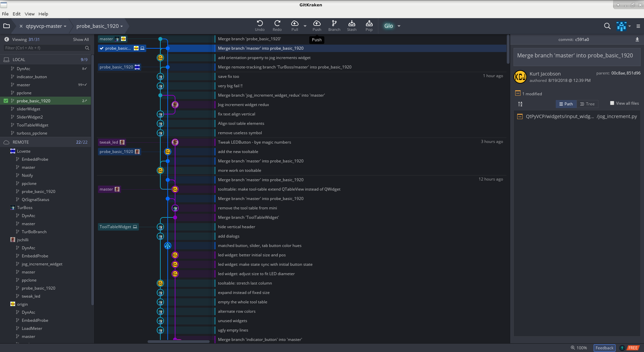Select commit 'add the new tooltable'
Viewport: 644px width, 352px height.
[x=238, y=152]
